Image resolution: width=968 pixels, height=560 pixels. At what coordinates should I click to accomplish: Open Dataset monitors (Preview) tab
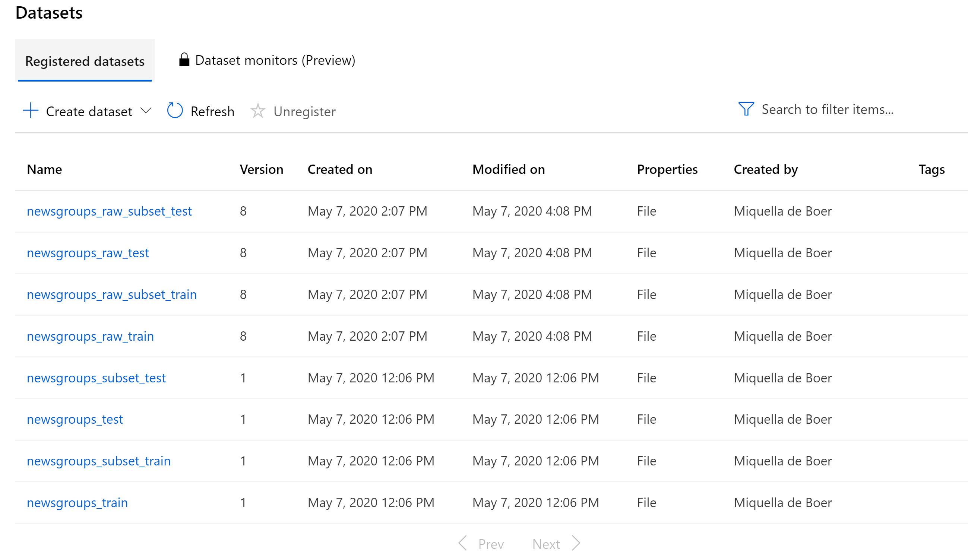click(x=275, y=60)
